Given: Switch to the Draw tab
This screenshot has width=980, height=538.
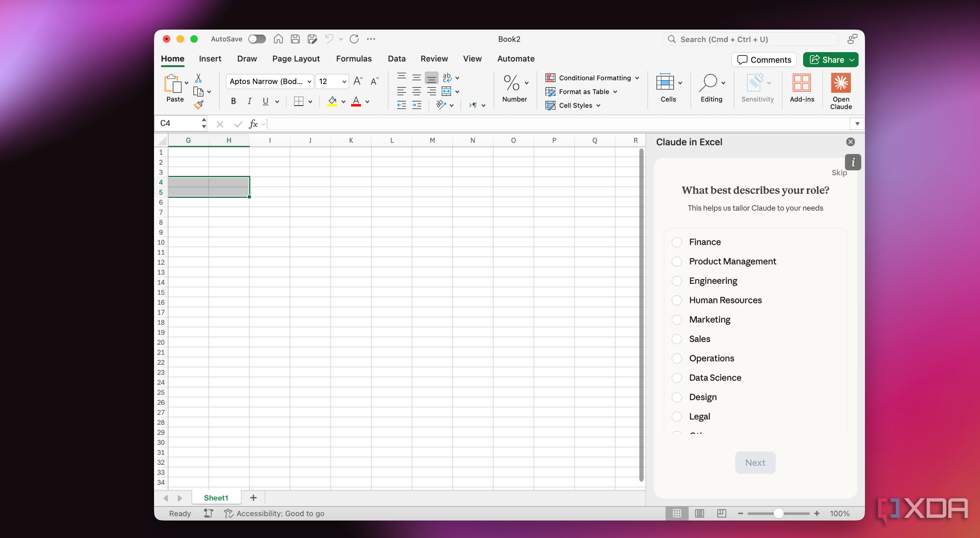Looking at the screenshot, I should (x=247, y=59).
